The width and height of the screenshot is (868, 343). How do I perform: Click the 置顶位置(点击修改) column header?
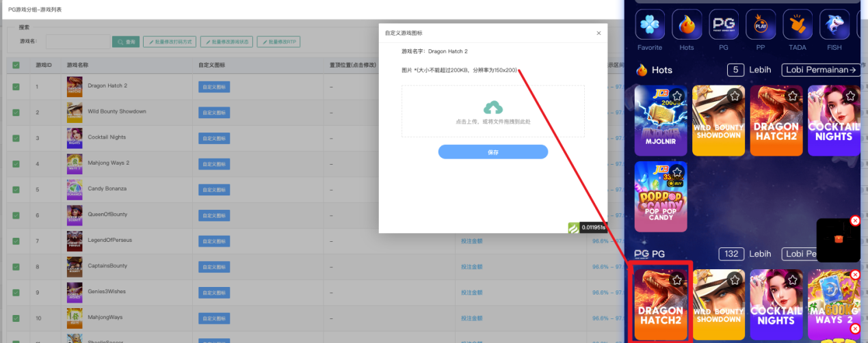point(353,65)
